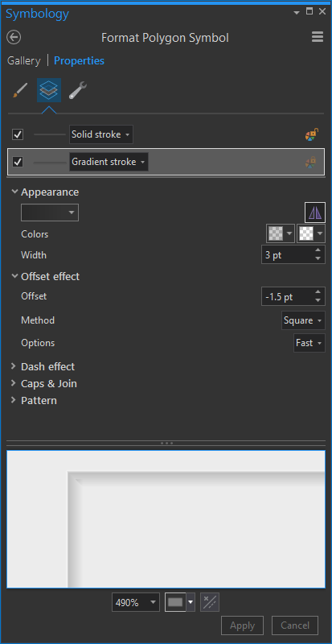Click the preview fit-lines icon beside zoom
Screen dimensions: 332x644
point(210,602)
